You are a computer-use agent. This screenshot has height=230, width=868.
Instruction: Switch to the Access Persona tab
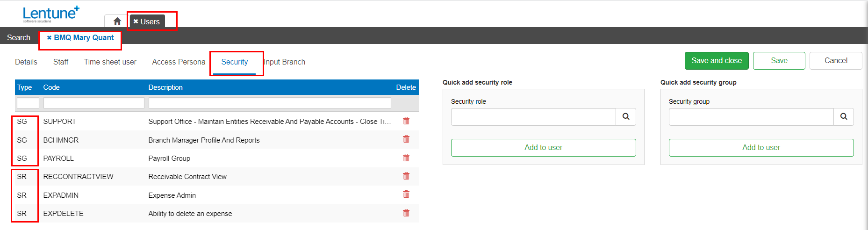tap(179, 62)
